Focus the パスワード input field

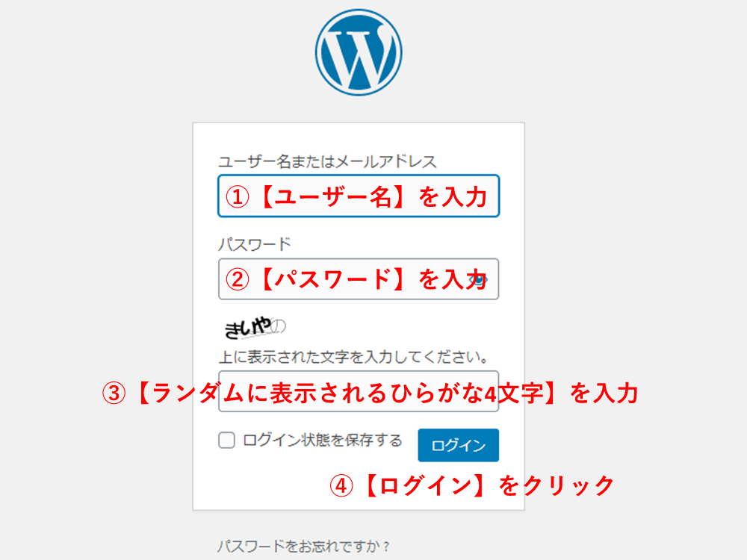[x=359, y=279]
